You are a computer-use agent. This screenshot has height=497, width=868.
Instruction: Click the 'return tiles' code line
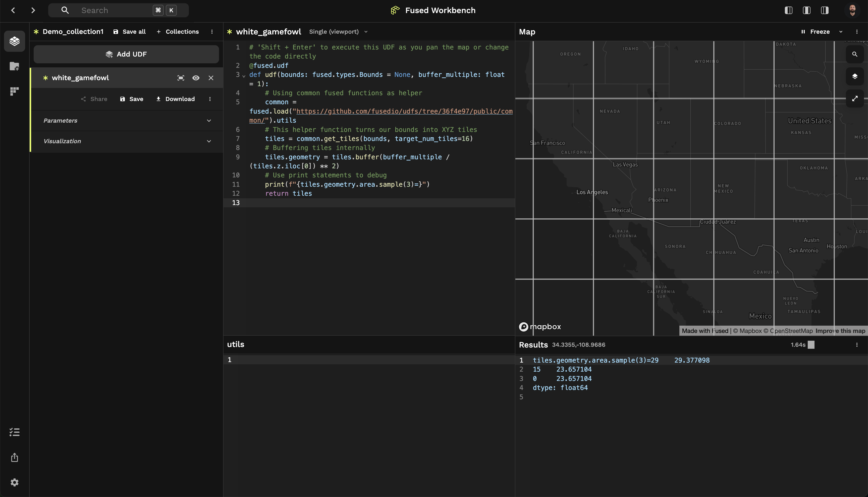[288, 193]
